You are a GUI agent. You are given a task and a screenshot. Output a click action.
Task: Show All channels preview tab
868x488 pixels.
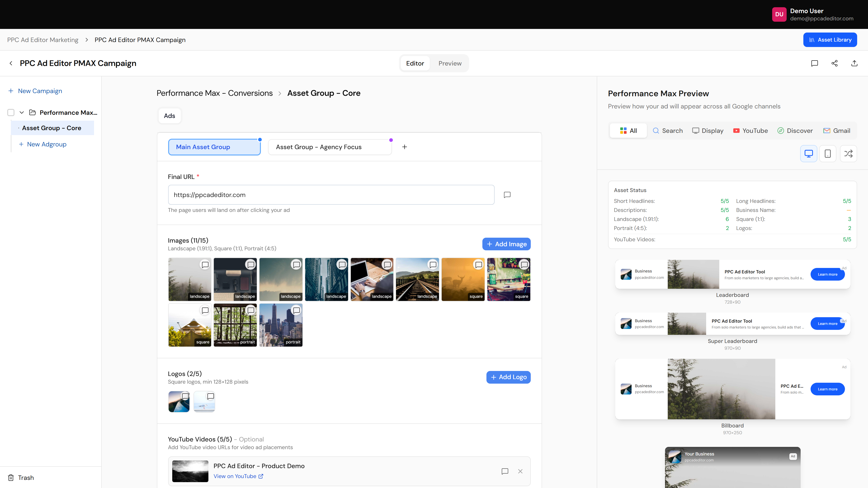(628, 131)
